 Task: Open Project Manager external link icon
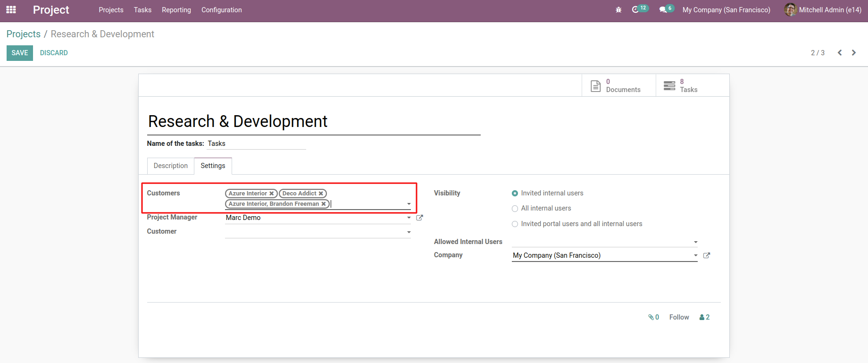click(419, 218)
